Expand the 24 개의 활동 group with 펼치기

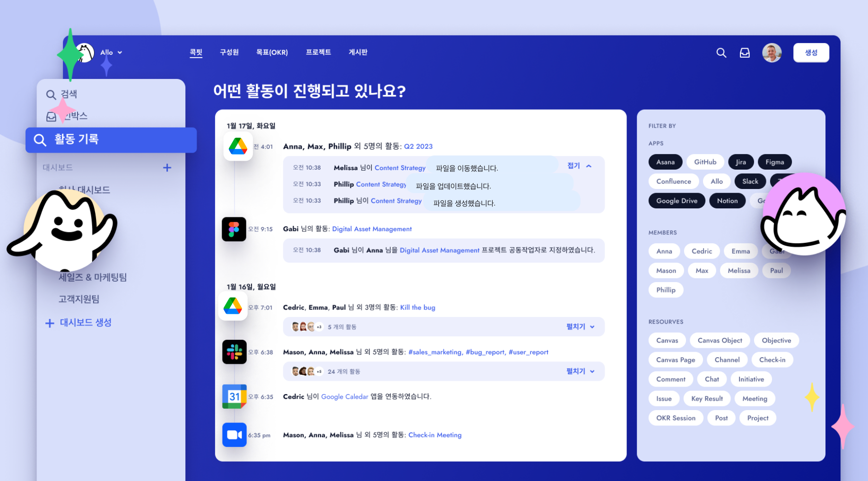pyautogui.click(x=580, y=371)
